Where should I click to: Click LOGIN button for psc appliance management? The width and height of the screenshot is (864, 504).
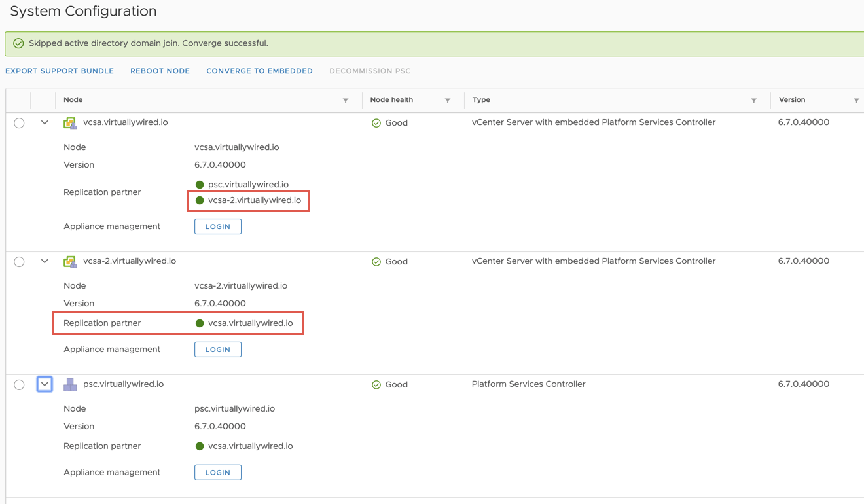[x=218, y=473]
